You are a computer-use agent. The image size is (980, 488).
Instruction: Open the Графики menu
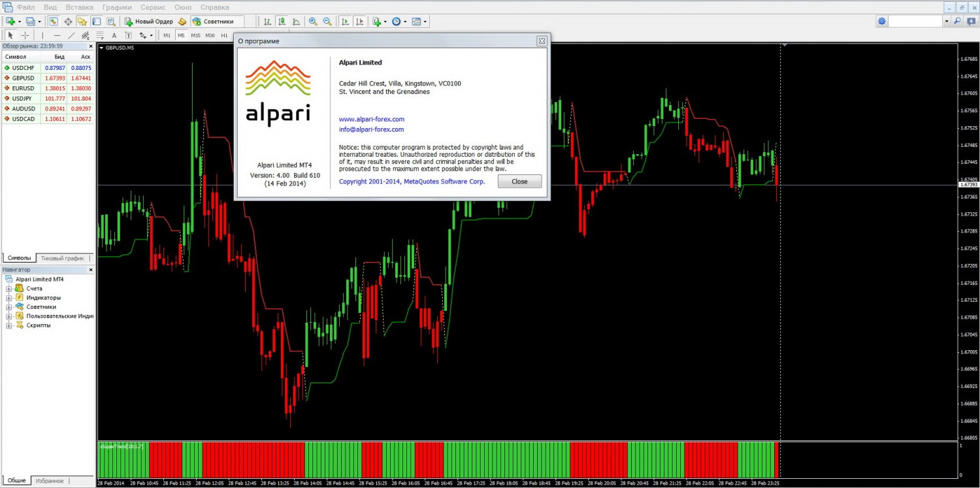(117, 7)
